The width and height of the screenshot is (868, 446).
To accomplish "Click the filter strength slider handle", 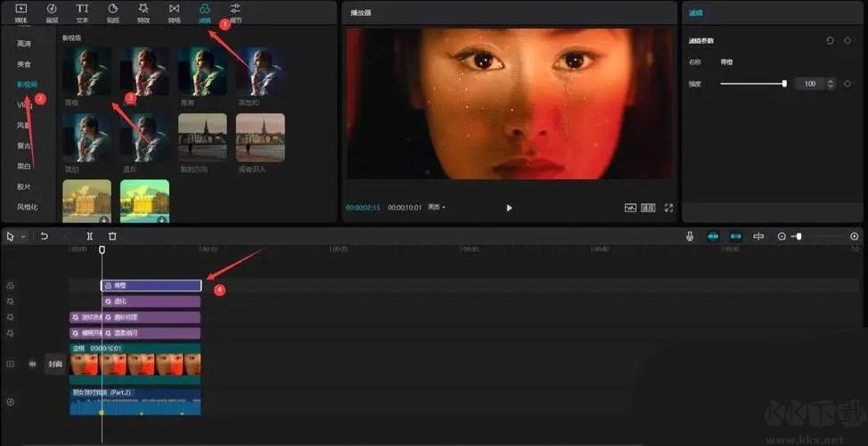I will click(784, 84).
